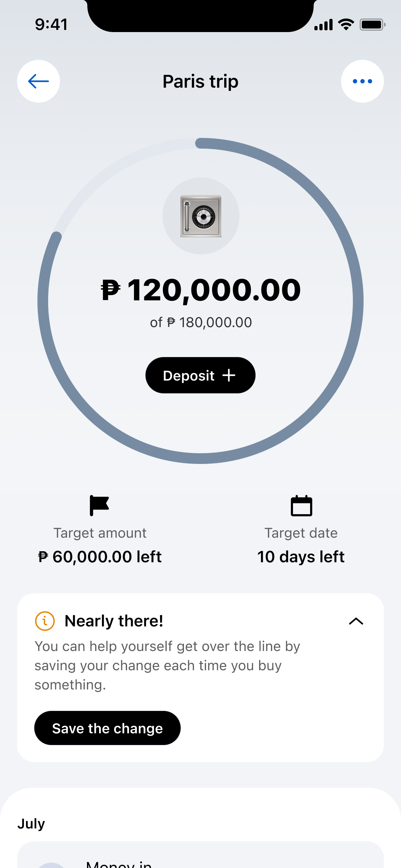Tap the ₱ 120,000.00 saved balance
Image resolution: width=401 pixels, height=868 pixels.
201,290
